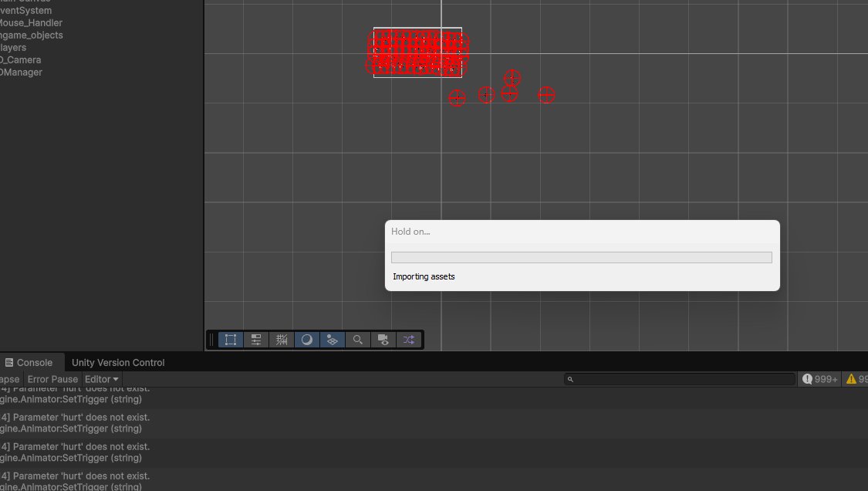The image size is (868, 491).
Task: Click the component sliders icon in Scene toolbar
Action: coord(255,340)
